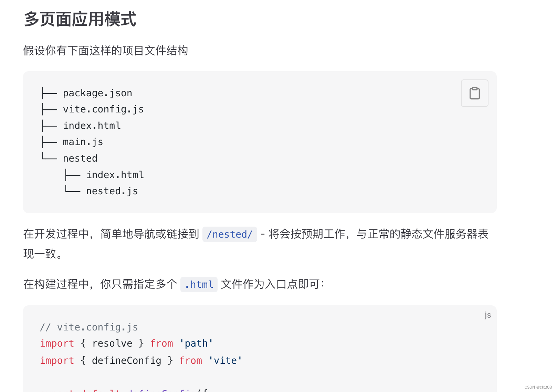Click main.js in the file tree

point(83,142)
